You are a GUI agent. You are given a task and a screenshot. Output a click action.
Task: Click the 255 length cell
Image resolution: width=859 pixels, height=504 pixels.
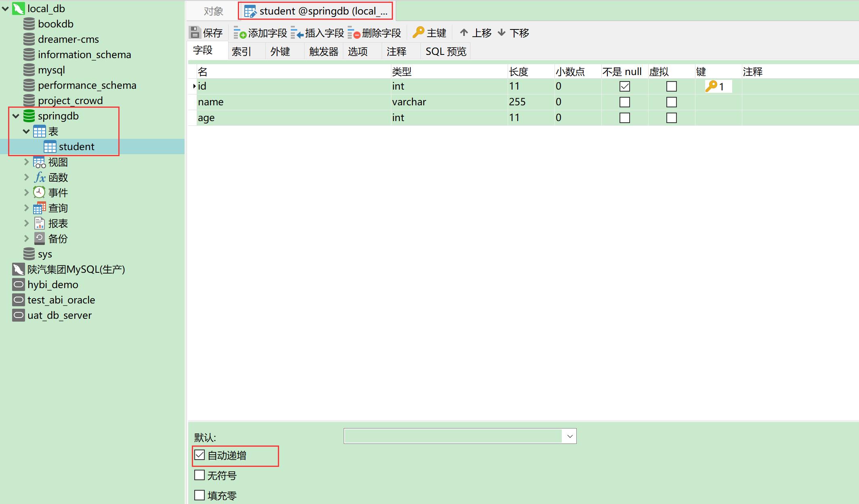tap(531, 102)
